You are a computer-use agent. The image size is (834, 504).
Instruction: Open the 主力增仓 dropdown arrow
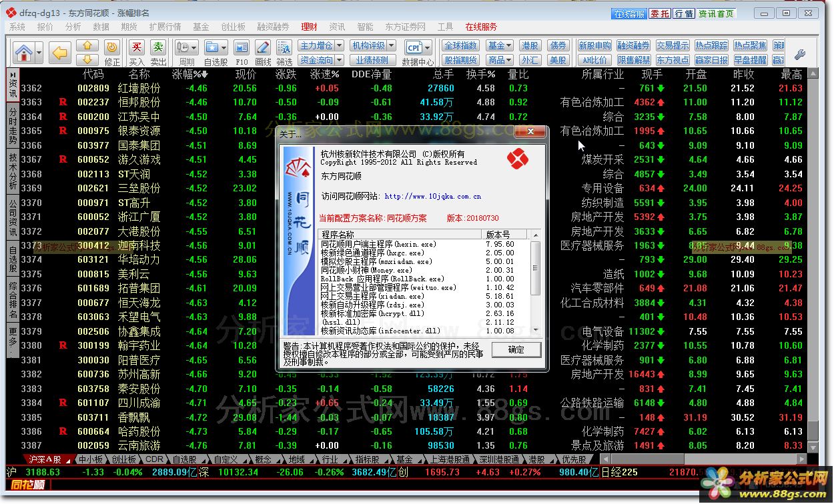point(338,45)
